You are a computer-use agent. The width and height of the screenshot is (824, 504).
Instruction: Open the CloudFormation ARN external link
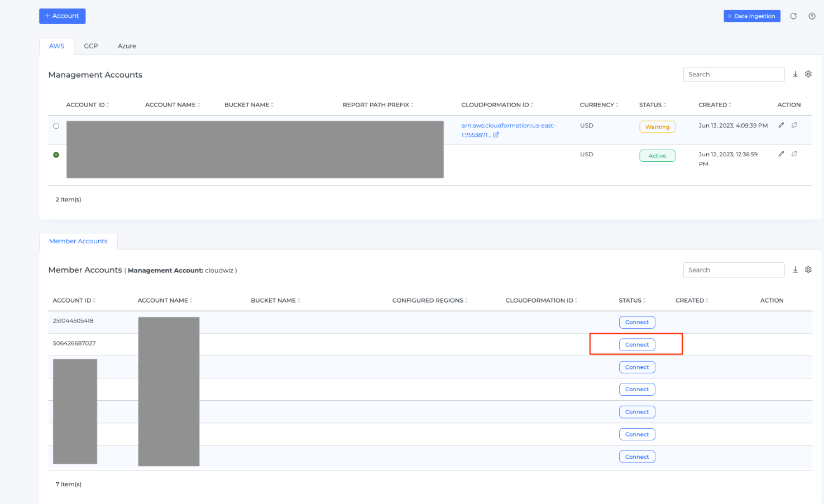(x=496, y=135)
